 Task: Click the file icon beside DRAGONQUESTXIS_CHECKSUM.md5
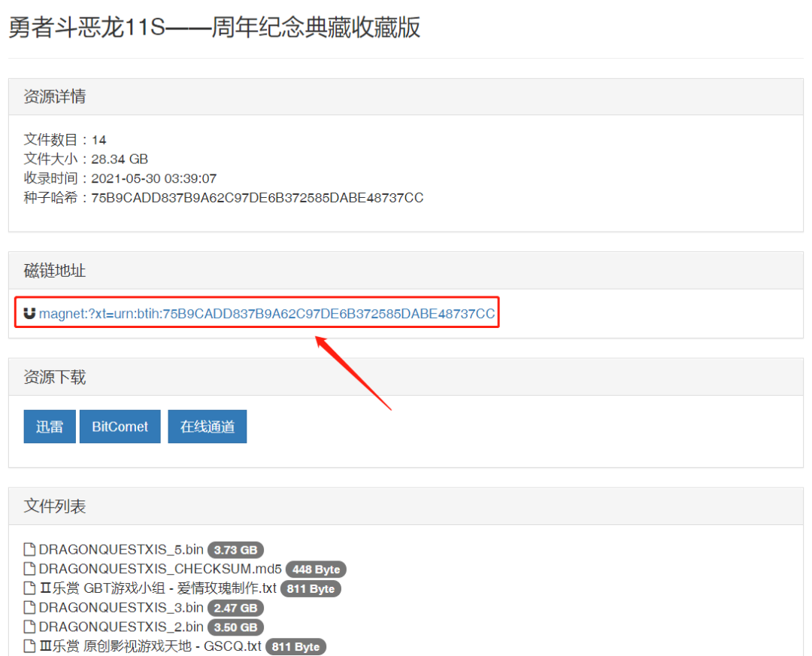29,569
